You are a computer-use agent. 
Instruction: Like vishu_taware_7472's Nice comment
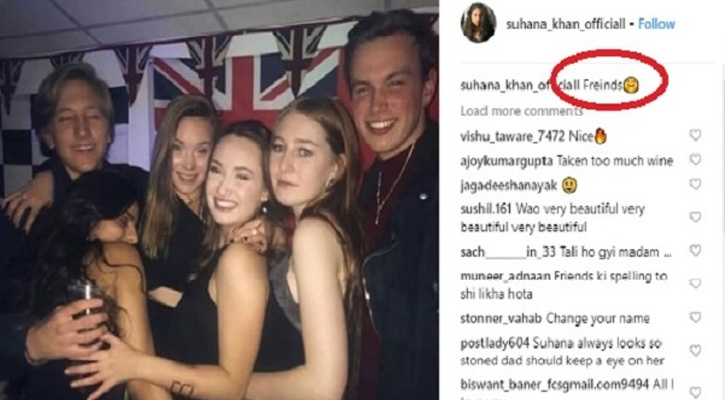pyautogui.click(x=695, y=135)
